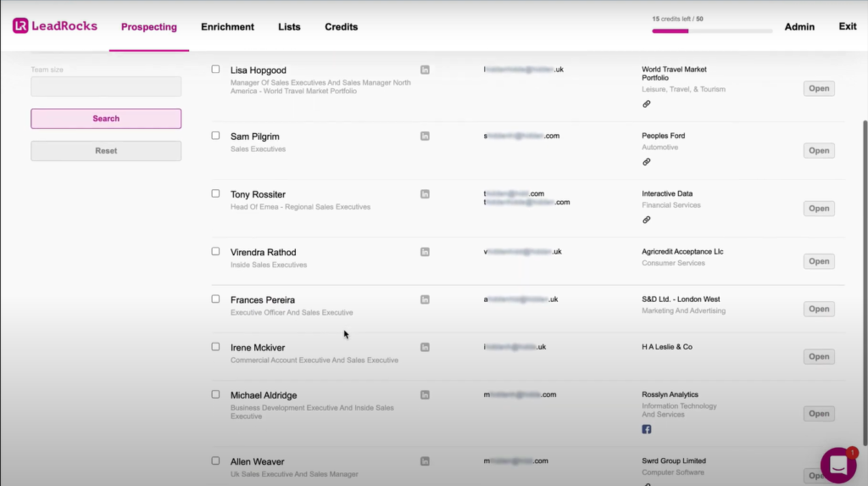Open the Credits tab
The image size is (868, 486).
341,27
